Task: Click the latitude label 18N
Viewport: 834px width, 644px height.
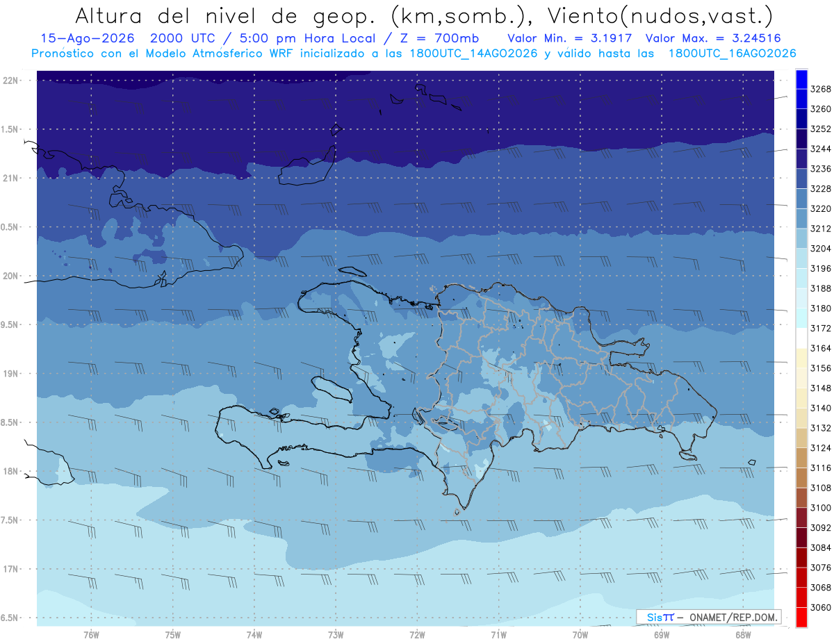Action: [x=11, y=471]
